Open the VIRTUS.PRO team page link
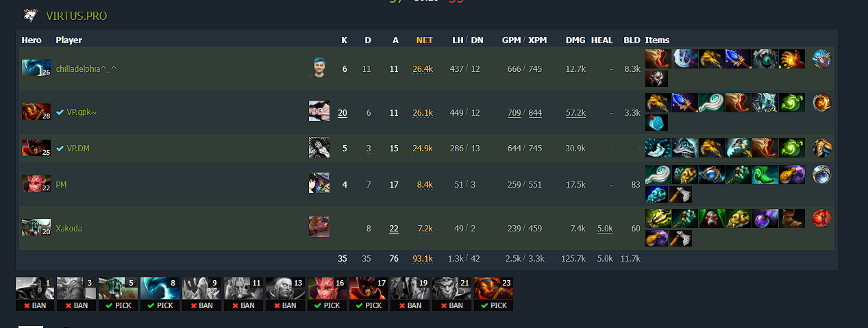Screen dimensions: 868x328 coord(76,15)
